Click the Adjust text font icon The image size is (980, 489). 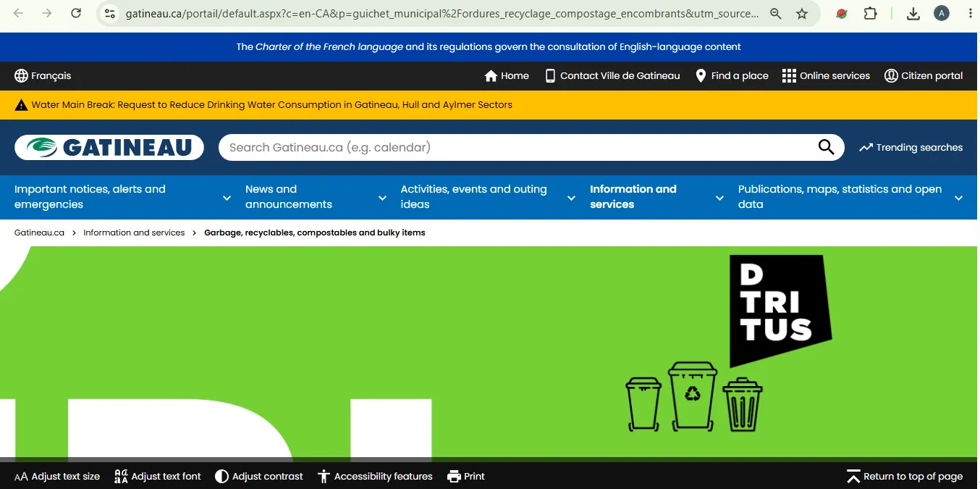tap(121, 477)
